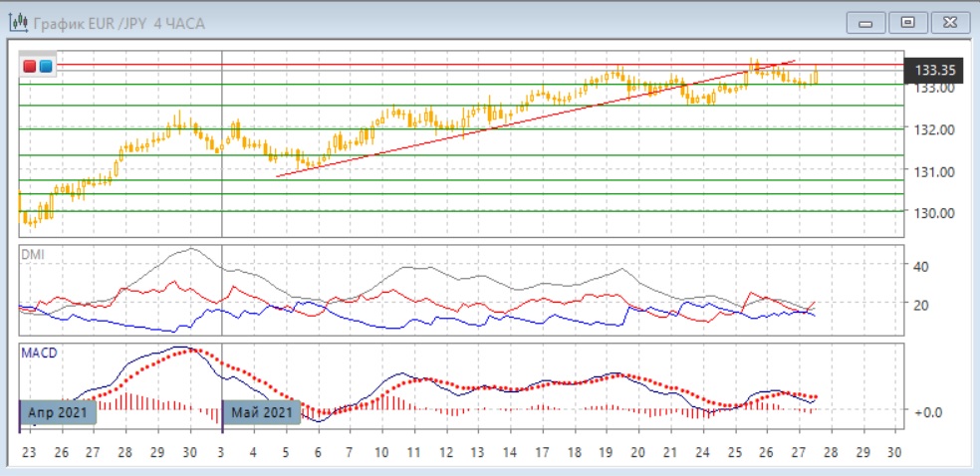980x476 pixels.
Task: Click the +0.0 level on MACD scale
Action: tap(928, 410)
